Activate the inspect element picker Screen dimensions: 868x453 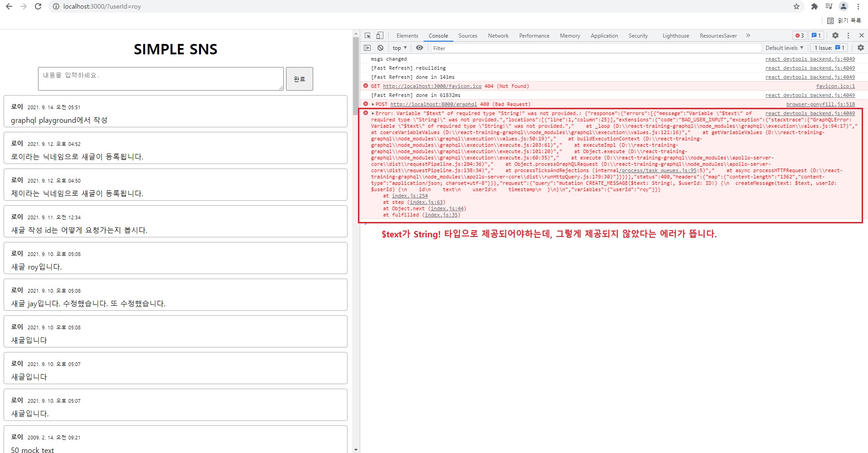[367, 35]
